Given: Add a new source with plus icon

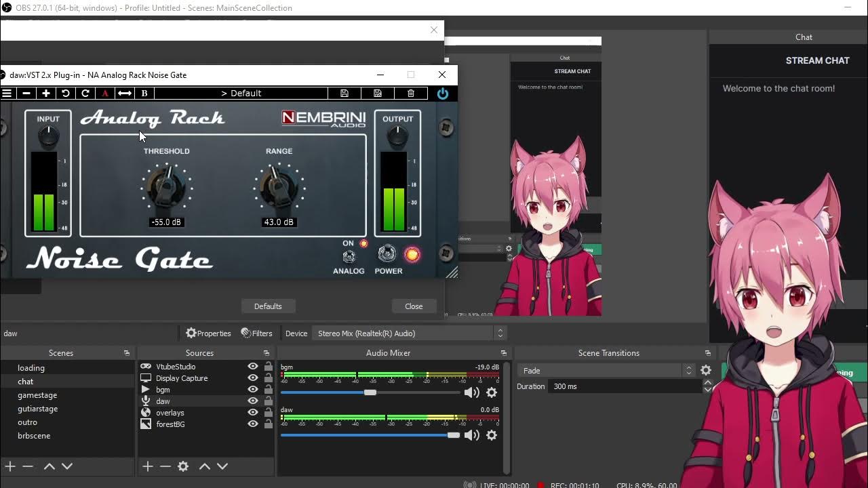Looking at the screenshot, I should [x=148, y=466].
